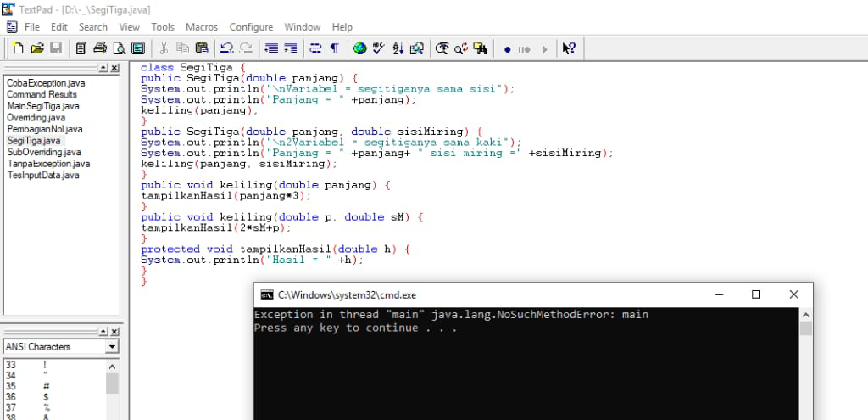The width and height of the screenshot is (868, 420).
Task: Open the File menu
Action: coord(31,26)
